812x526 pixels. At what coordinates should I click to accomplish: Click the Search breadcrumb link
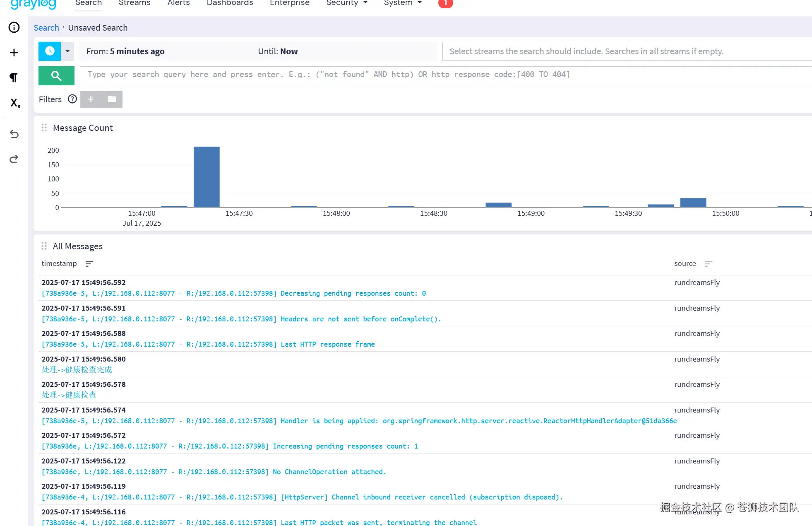[46, 28]
